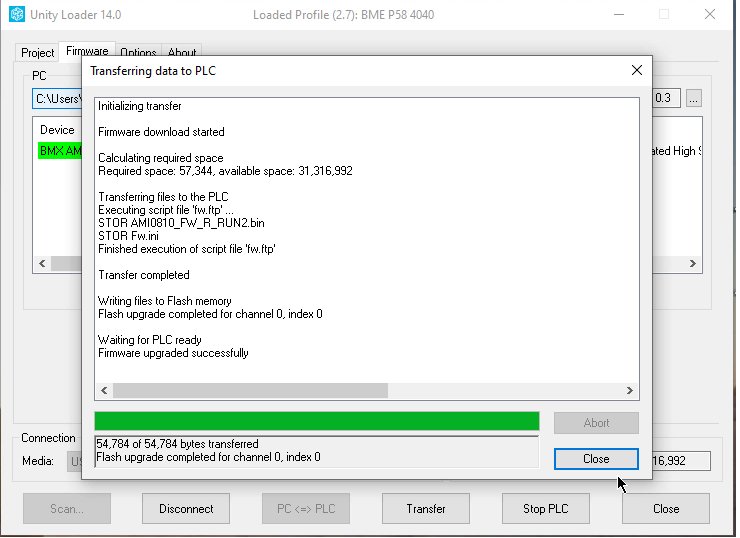Click the left arrow of log horizontal scrollbar
The width and height of the screenshot is (740, 538).
[104, 390]
